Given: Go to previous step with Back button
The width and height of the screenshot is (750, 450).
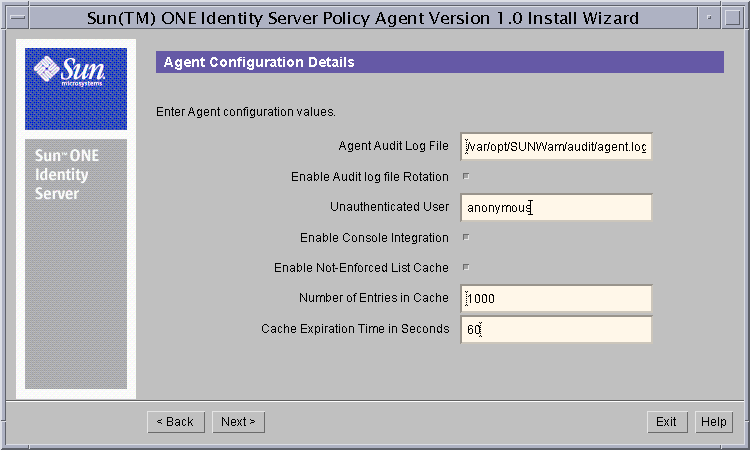Looking at the screenshot, I should pyautogui.click(x=176, y=422).
